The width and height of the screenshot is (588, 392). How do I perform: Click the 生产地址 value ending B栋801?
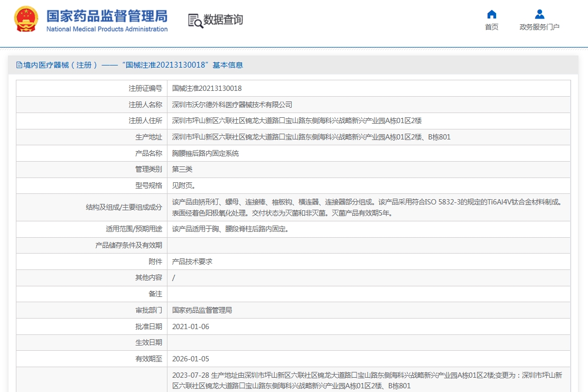point(311,137)
